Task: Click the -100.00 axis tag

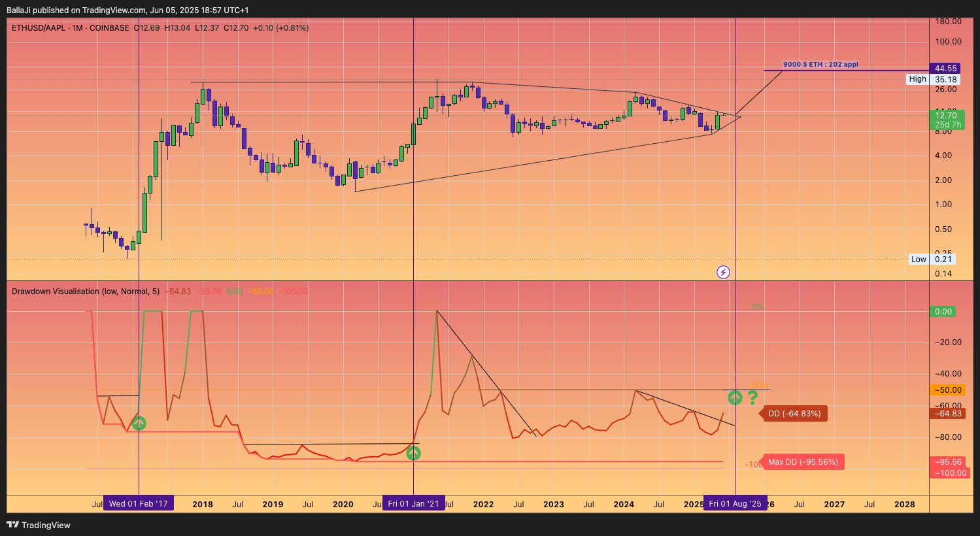Action: [x=950, y=473]
